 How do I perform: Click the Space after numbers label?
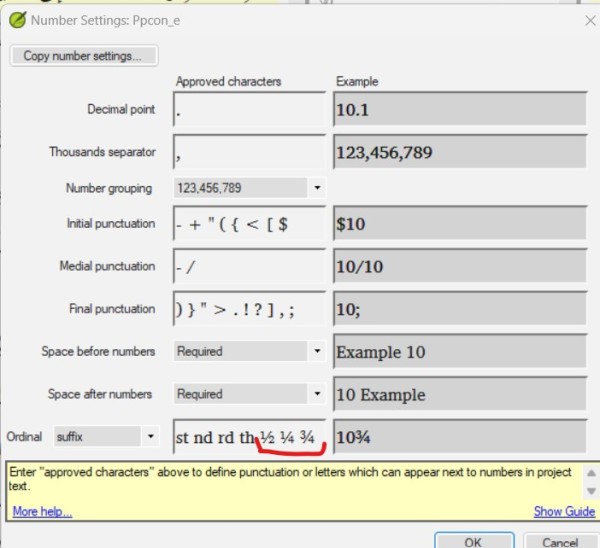click(100, 394)
